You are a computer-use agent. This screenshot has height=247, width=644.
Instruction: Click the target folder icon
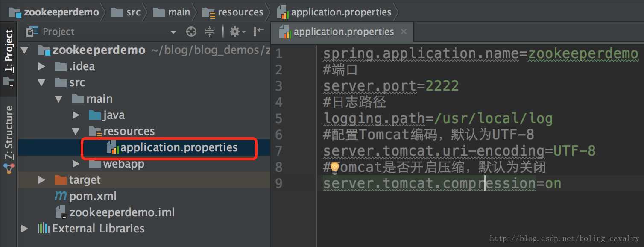[x=61, y=180]
